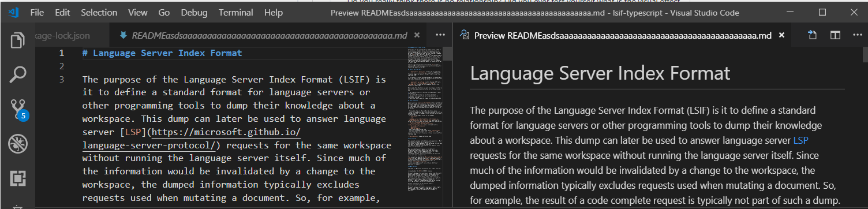The width and height of the screenshot is (868, 209).
Task: Maximize the Visual Studio Code window
Action: tap(822, 12)
